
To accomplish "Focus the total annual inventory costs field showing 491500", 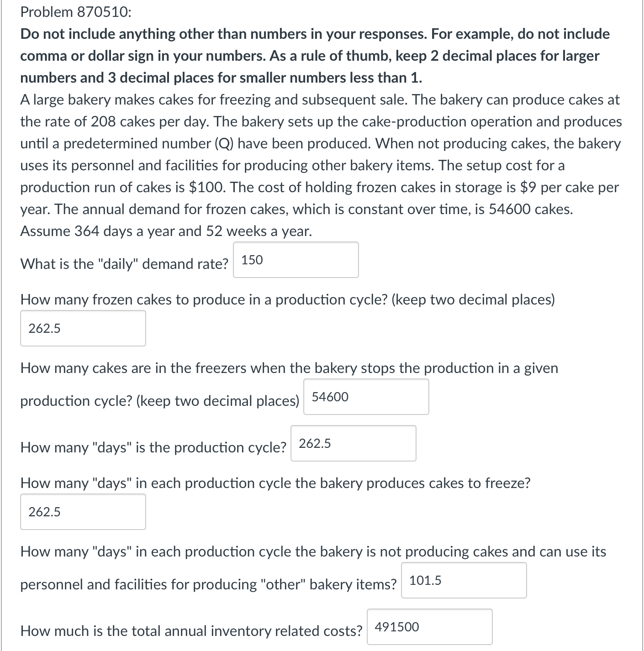I will (428, 627).
